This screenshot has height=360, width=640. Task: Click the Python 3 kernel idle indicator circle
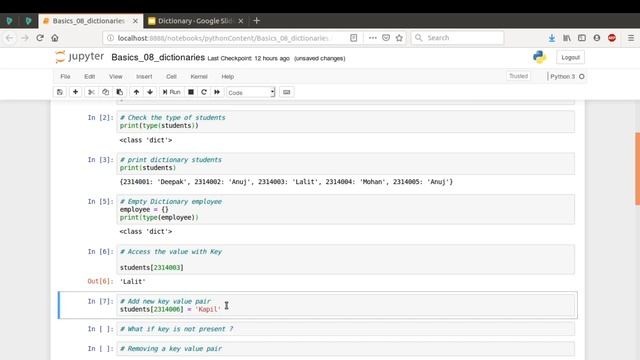582,76
